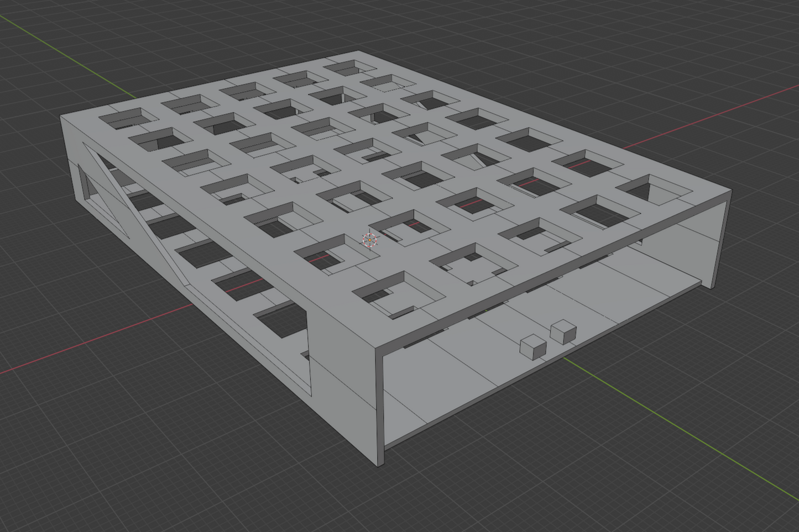Viewport: 799px width, 532px height.
Task: Select the small cube nearer the viewer
Action: [x=534, y=347]
